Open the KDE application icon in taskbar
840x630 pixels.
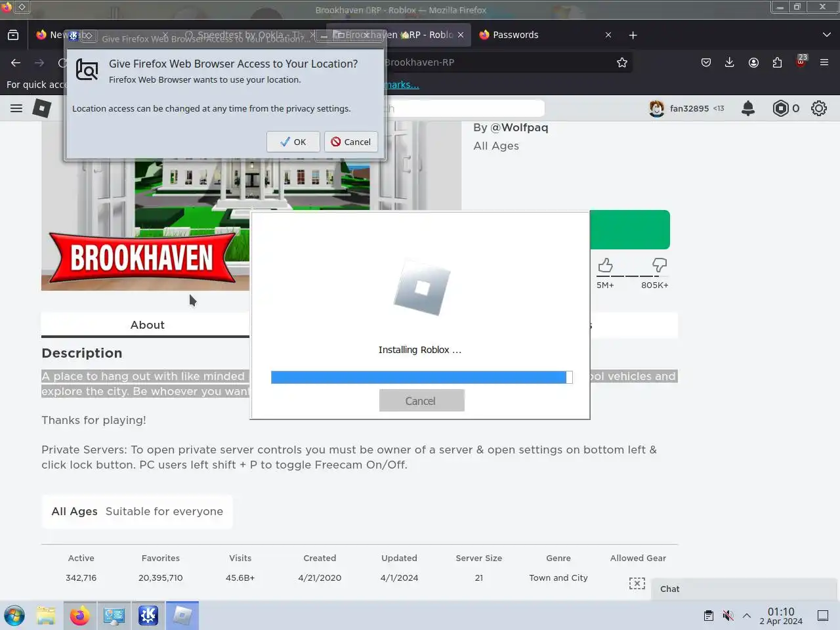pos(148,616)
